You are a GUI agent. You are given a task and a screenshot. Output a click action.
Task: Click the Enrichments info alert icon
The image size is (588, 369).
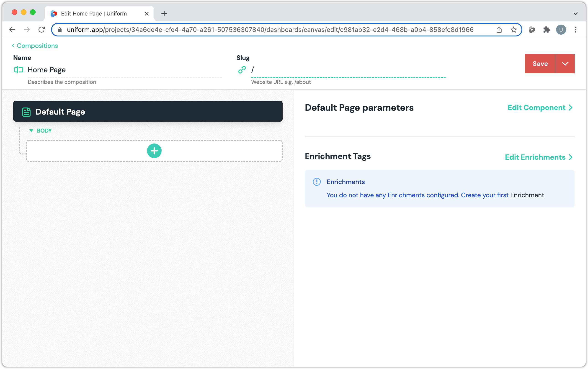(317, 182)
